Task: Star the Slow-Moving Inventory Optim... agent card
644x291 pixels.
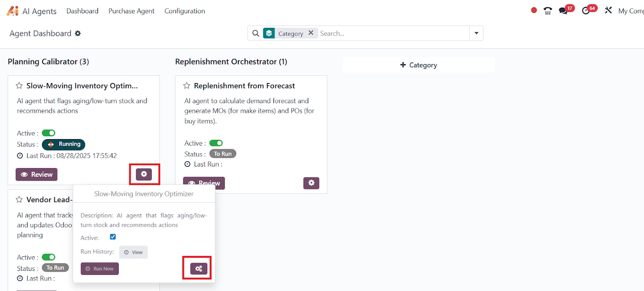Action: click(x=19, y=86)
